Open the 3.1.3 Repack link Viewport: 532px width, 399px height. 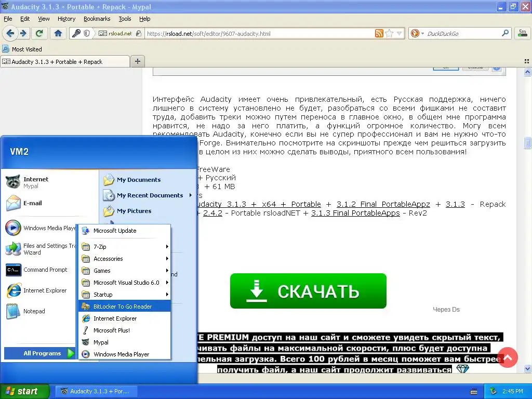tap(455, 204)
